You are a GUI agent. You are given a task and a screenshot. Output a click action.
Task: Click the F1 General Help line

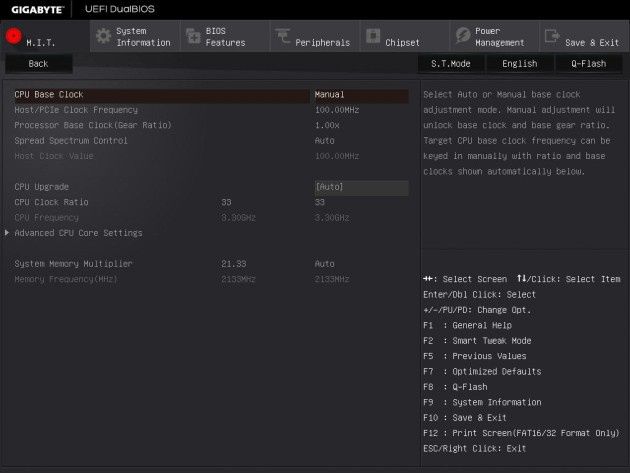467,326
